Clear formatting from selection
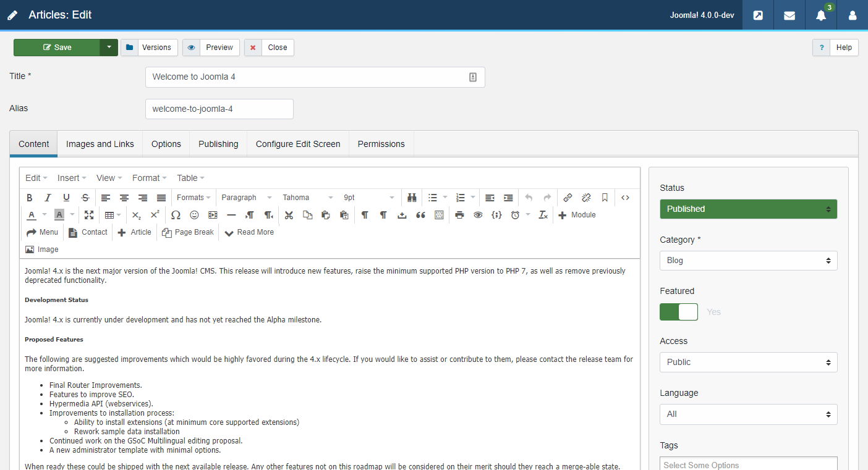 (x=543, y=215)
